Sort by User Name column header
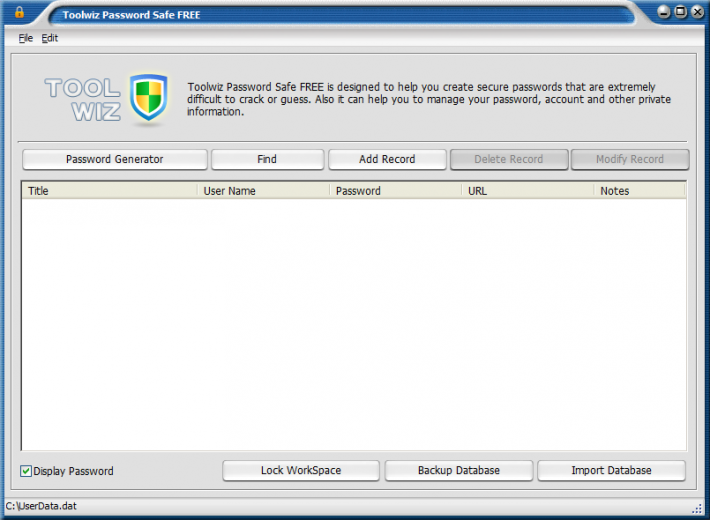Image resolution: width=710 pixels, height=520 pixels. point(263,191)
